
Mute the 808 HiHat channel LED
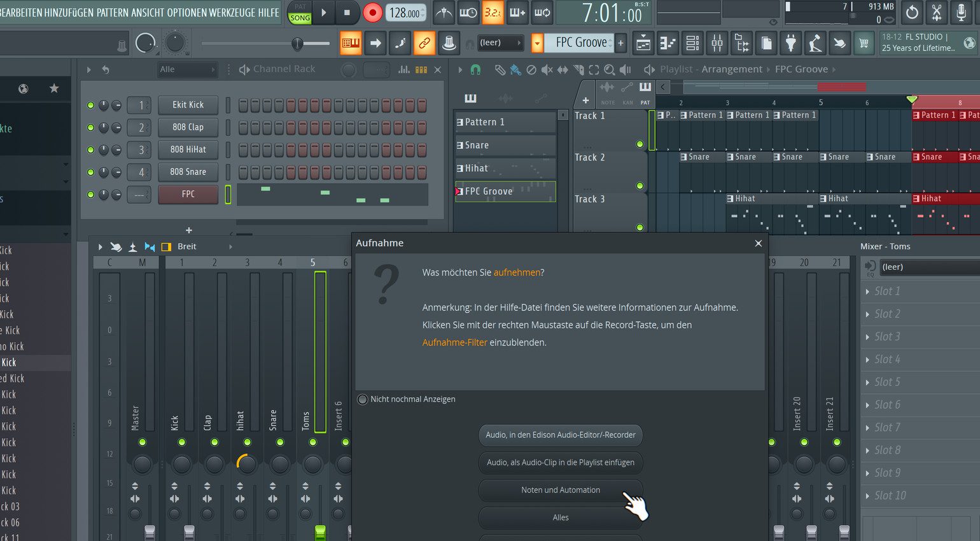[x=90, y=150]
